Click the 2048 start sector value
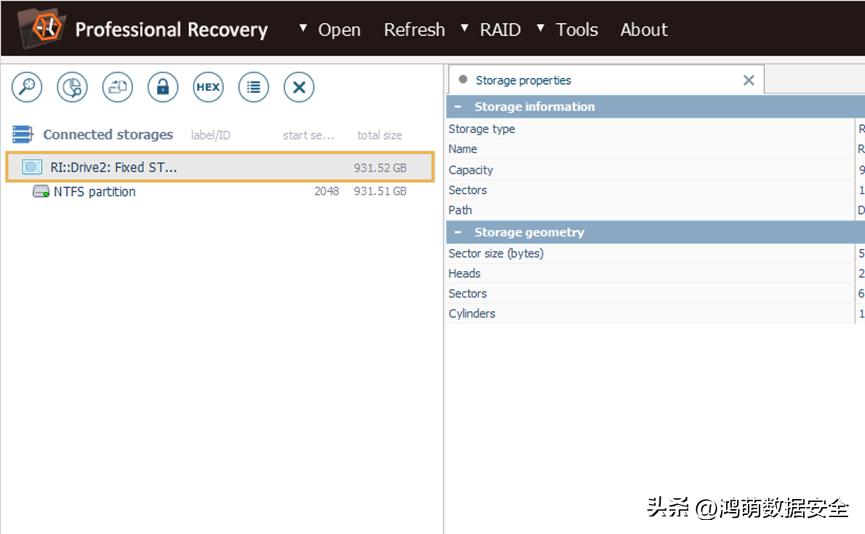 coord(327,191)
